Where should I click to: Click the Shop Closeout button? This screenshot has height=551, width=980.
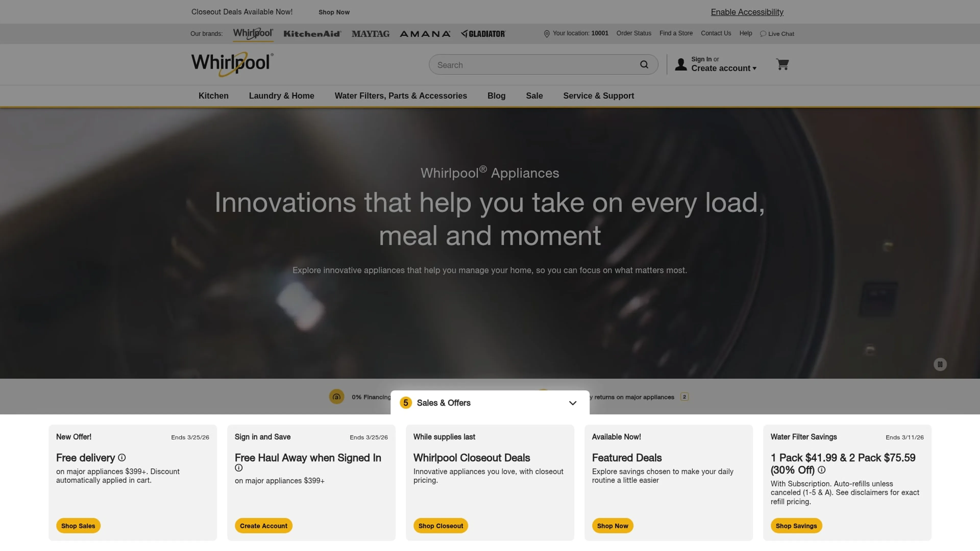440,525
